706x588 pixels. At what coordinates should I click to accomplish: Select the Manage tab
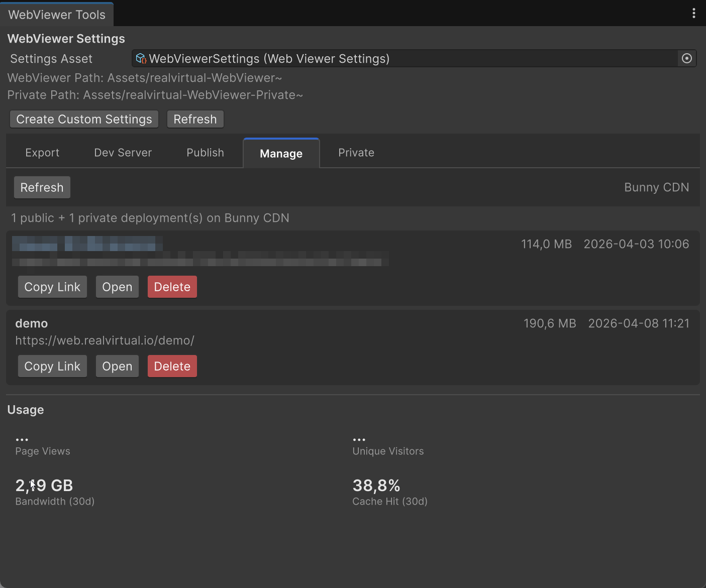tap(281, 154)
